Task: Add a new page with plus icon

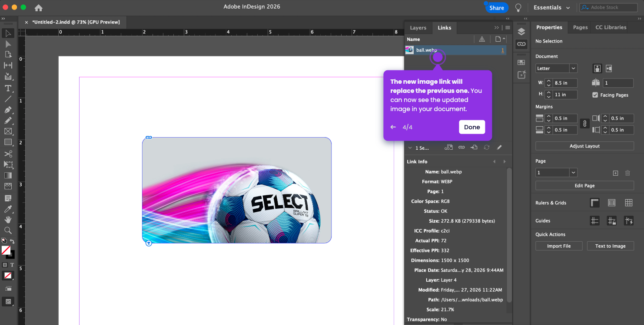Action: click(x=615, y=173)
